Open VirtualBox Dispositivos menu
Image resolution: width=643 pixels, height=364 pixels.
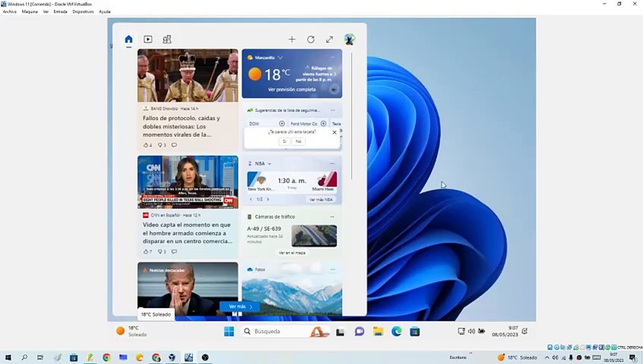point(83,12)
